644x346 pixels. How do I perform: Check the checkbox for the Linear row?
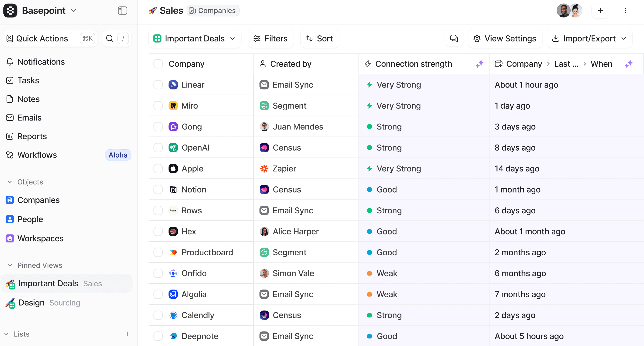coord(158,85)
